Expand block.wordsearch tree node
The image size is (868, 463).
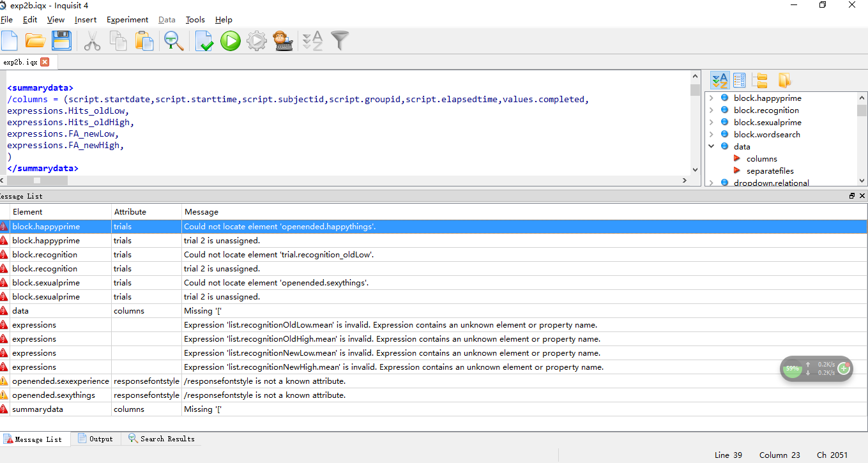711,135
